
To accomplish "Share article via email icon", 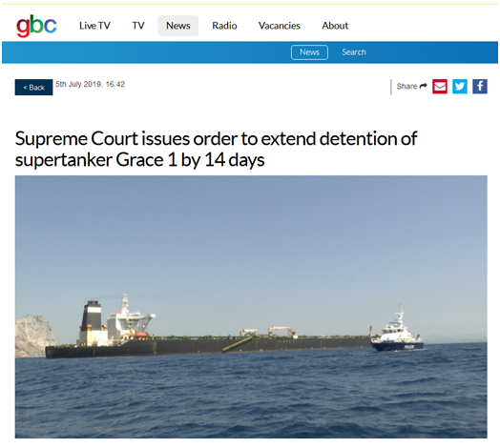I will tap(440, 87).
